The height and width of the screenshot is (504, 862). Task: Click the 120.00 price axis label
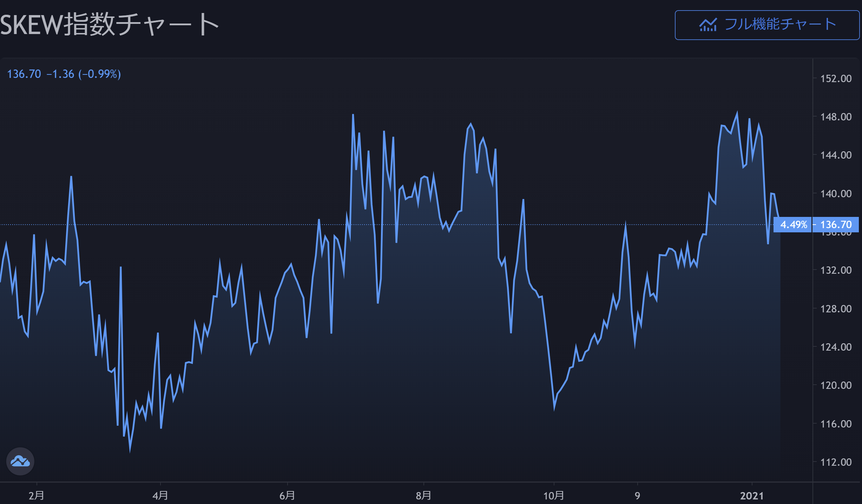point(836,385)
